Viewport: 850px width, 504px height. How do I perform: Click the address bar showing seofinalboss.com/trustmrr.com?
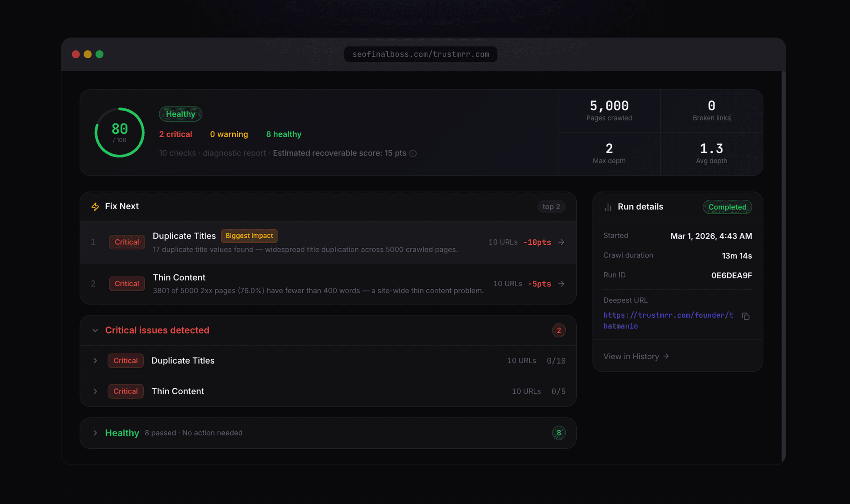pos(420,54)
